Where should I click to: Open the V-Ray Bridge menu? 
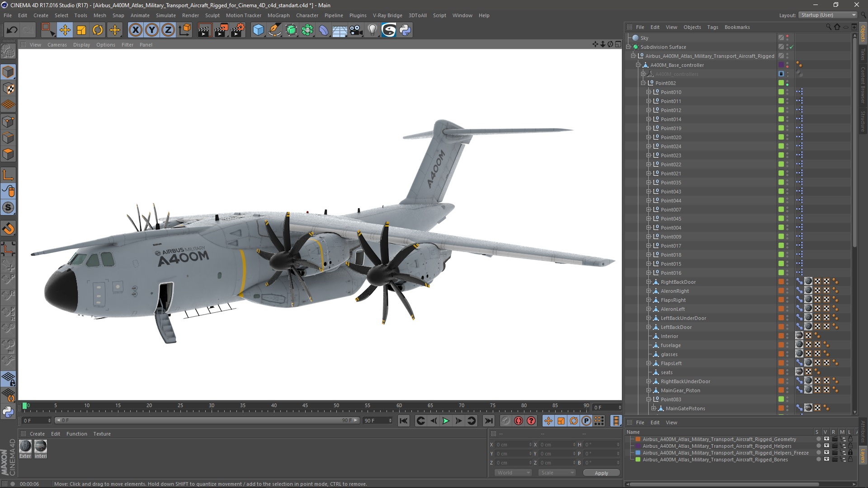387,15
